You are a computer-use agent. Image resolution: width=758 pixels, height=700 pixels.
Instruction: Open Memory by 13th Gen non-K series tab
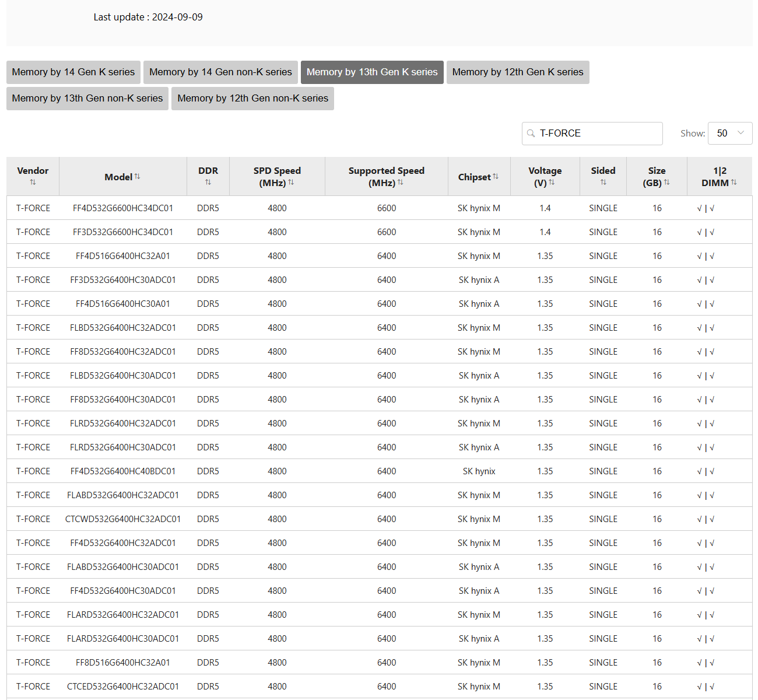(x=87, y=99)
